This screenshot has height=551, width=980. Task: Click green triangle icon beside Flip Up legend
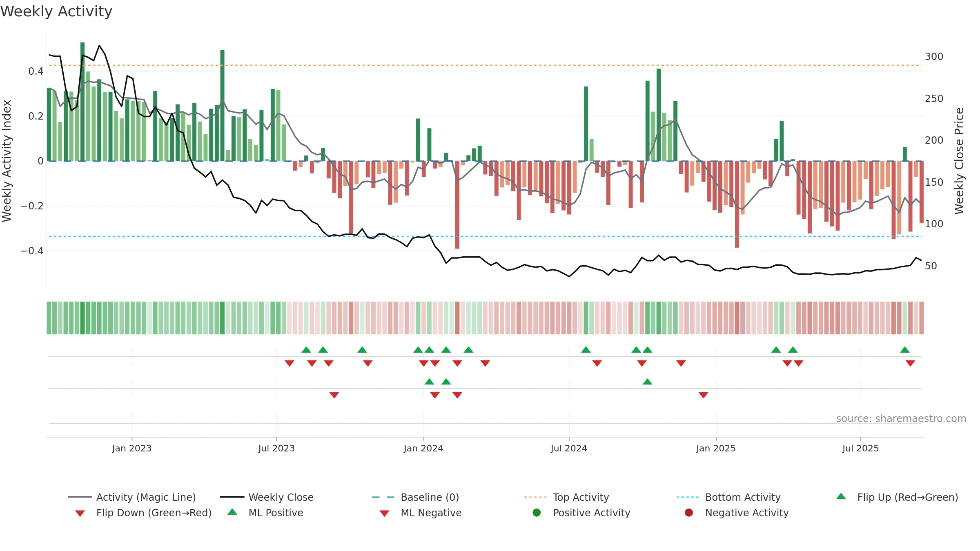coord(841,496)
